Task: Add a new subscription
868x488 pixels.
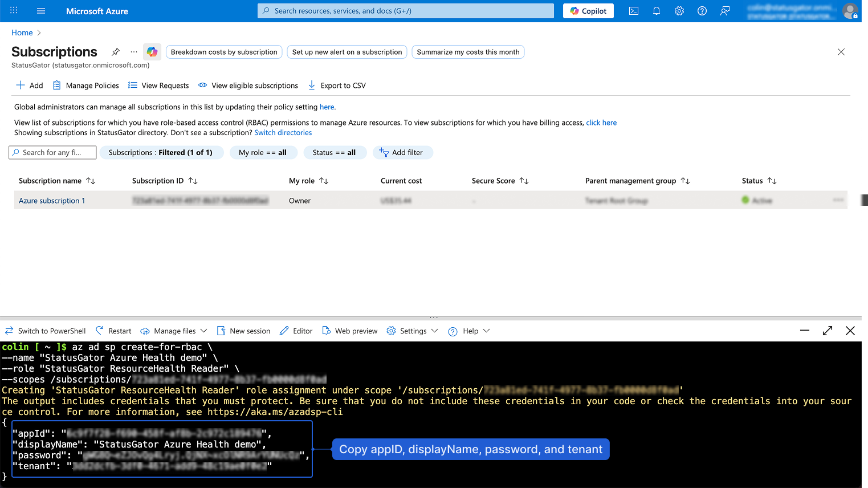Action: (29, 86)
